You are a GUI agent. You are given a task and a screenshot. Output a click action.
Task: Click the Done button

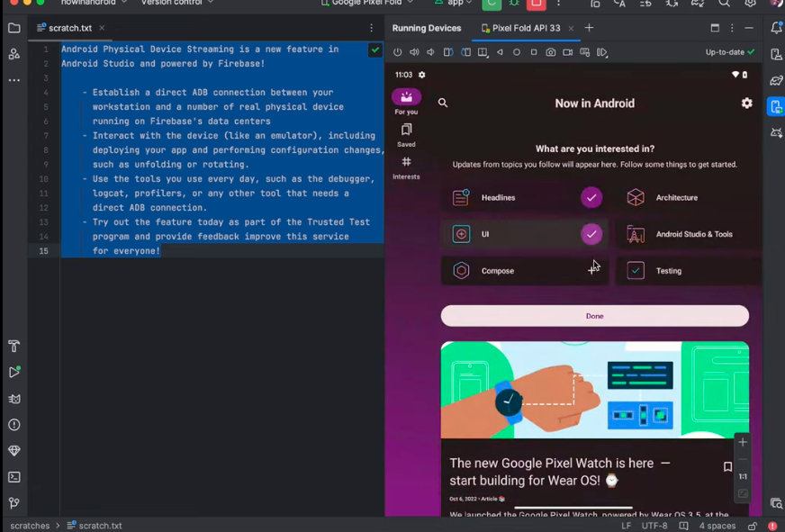tap(595, 316)
